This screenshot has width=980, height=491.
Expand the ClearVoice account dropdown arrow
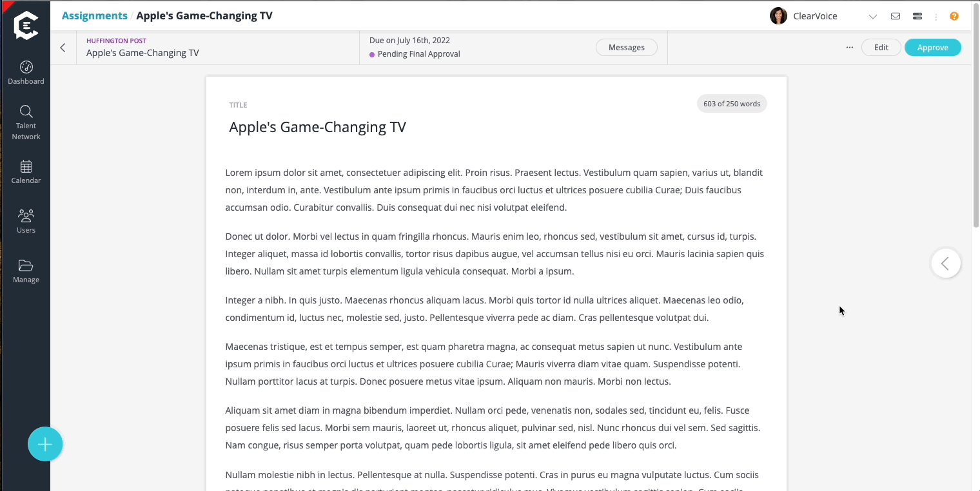[x=872, y=17]
